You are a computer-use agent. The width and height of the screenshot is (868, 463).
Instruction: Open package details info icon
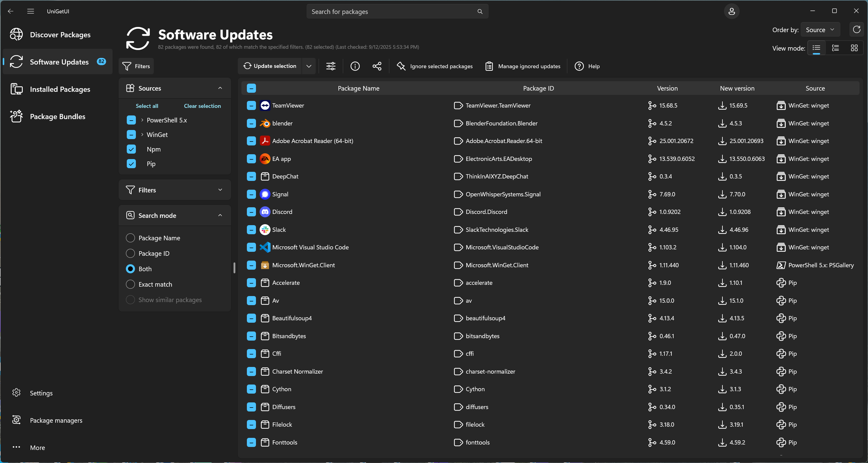[x=355, y=66]
